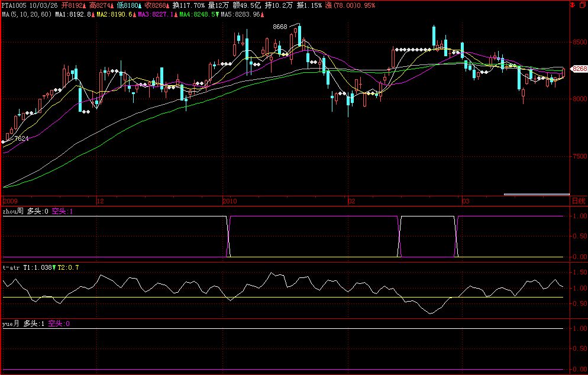Click the green MA4:8248.5 value
Screen dimensions: 588x375
pos(197,14)
